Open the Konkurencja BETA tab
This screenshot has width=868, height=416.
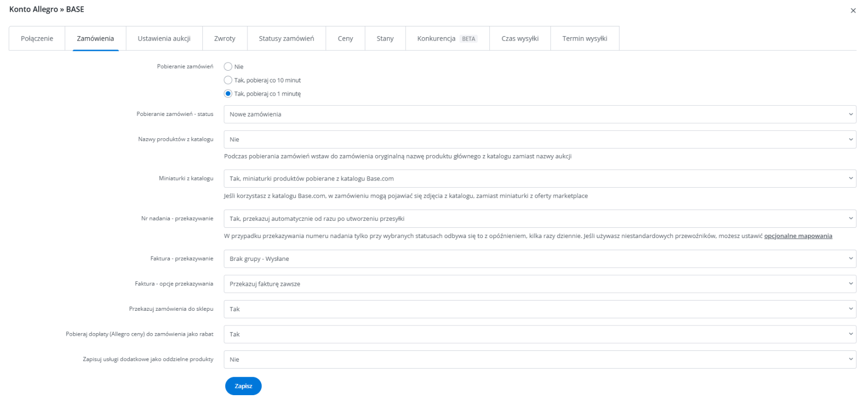pos(447,39)
